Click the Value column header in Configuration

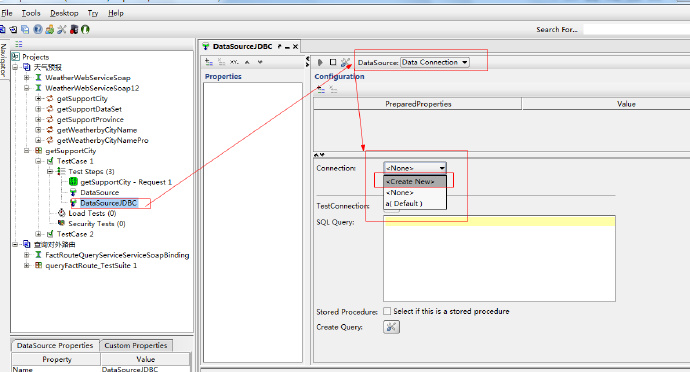626,104
